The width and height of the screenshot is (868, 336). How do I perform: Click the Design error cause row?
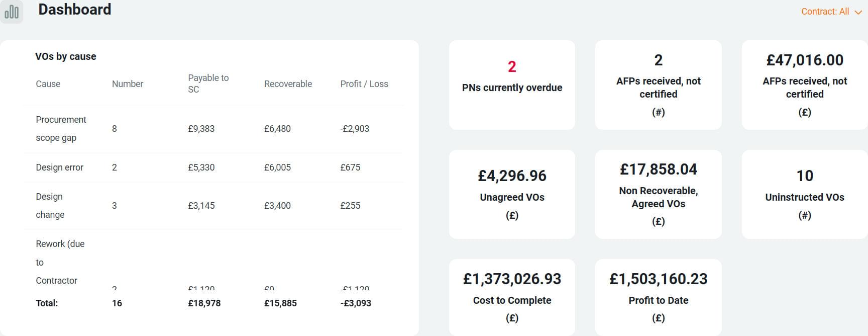(x=60, y=167)
